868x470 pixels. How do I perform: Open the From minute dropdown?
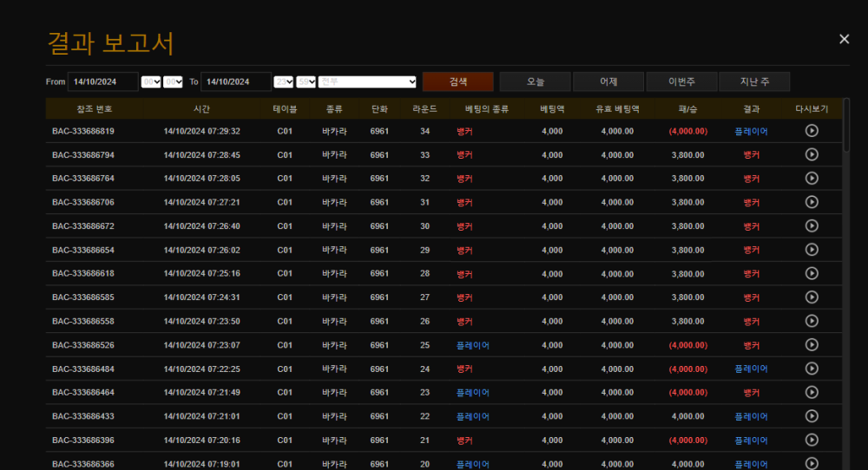[x=174, y=82]
